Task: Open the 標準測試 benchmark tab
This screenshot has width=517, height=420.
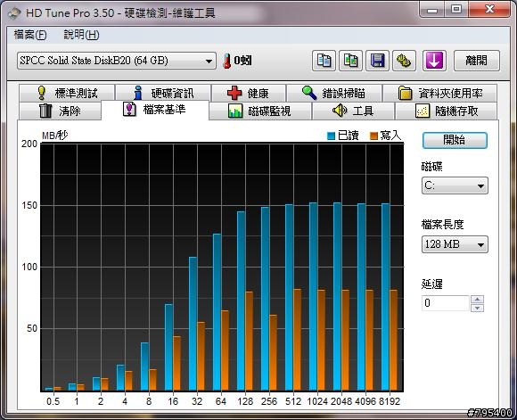Action: 67,93
